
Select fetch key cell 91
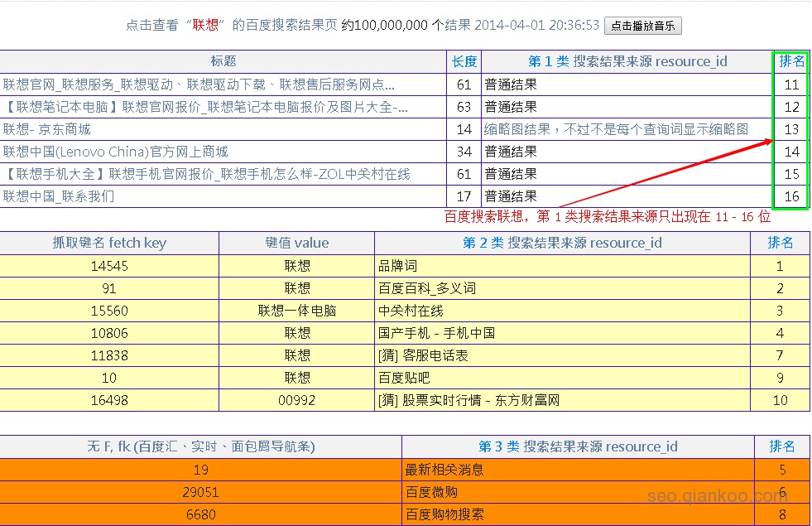[x=109, y=288]
